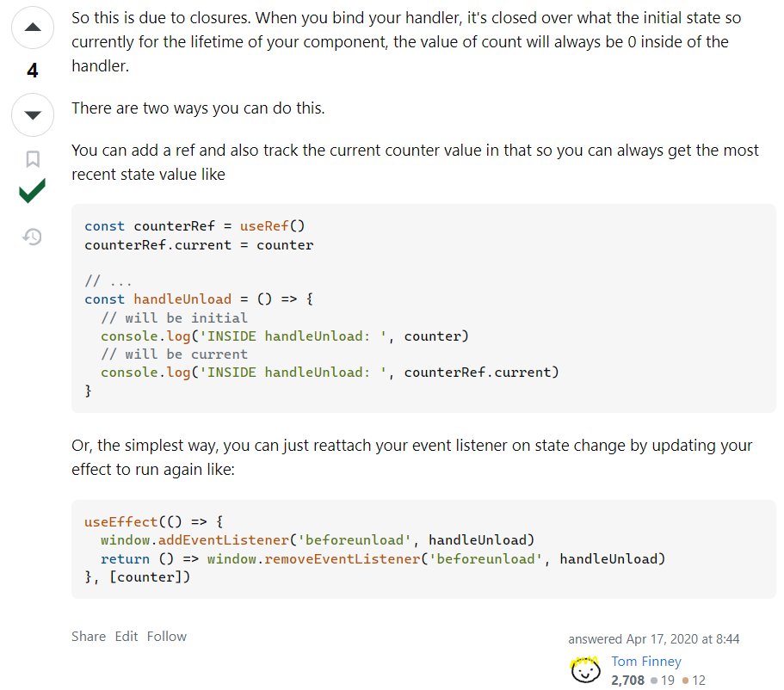The height and width of the screenshot is (690, 784).
Task: Click the silver badge count 19
Action: 668,680
